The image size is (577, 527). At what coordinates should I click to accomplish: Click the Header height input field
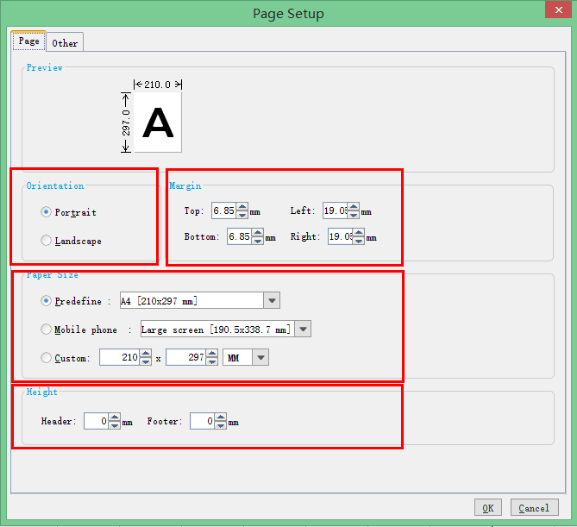96,421
